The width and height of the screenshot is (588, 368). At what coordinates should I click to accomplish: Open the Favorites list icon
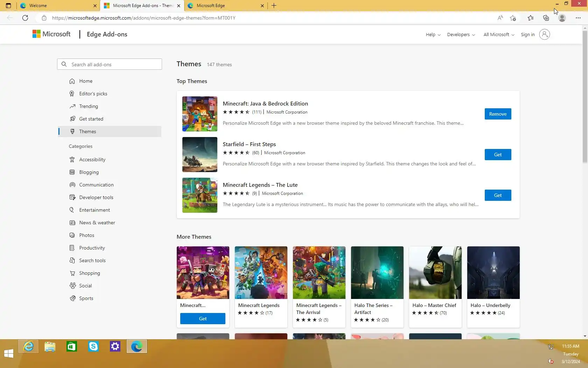[531, 18]
